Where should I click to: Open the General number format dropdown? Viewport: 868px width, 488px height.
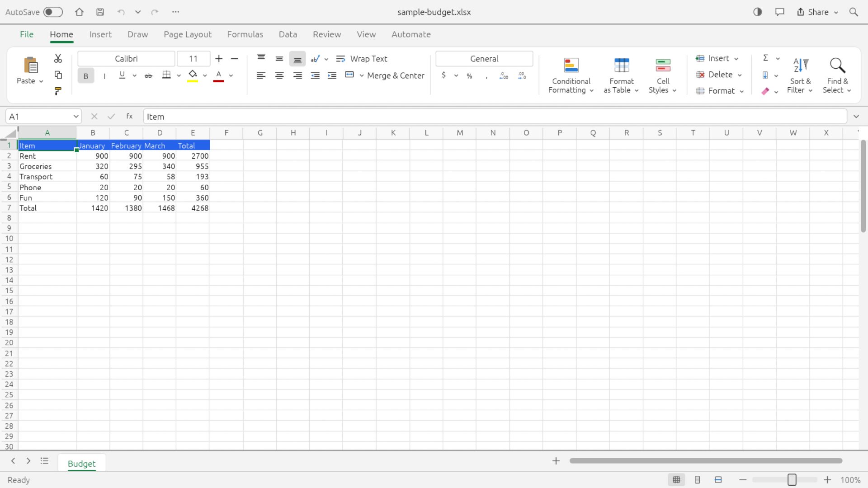484,59
